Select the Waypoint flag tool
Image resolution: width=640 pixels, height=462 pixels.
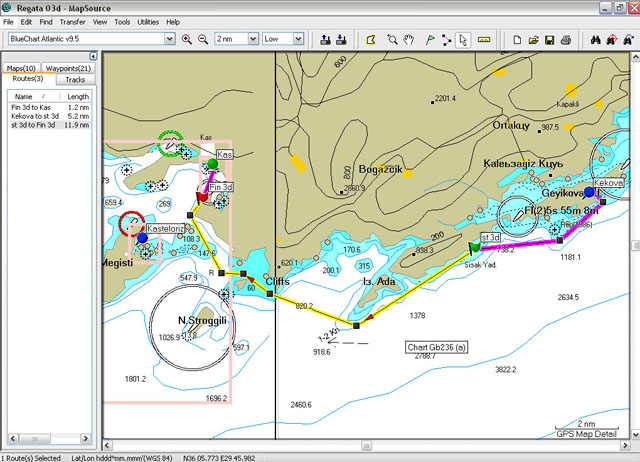430,40
